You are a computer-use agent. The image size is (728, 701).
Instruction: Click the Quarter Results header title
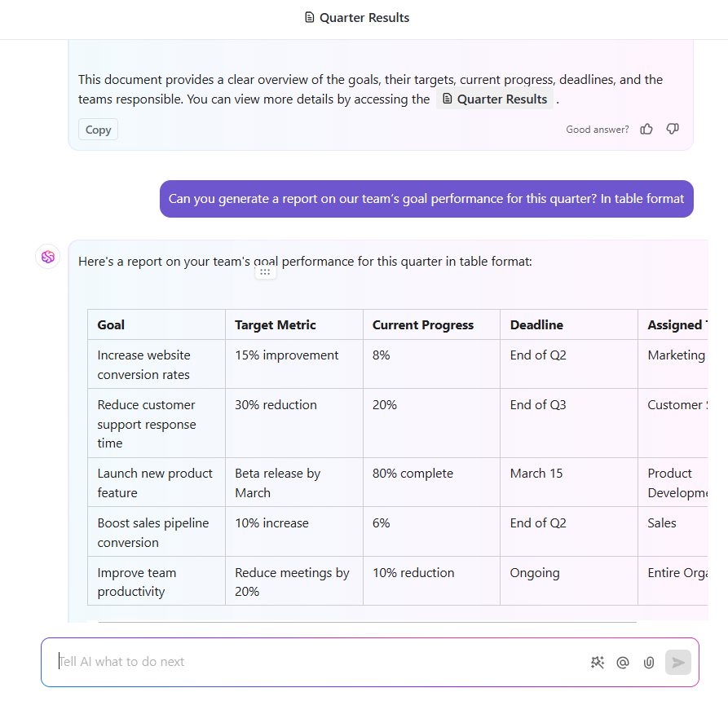point(364,17)
